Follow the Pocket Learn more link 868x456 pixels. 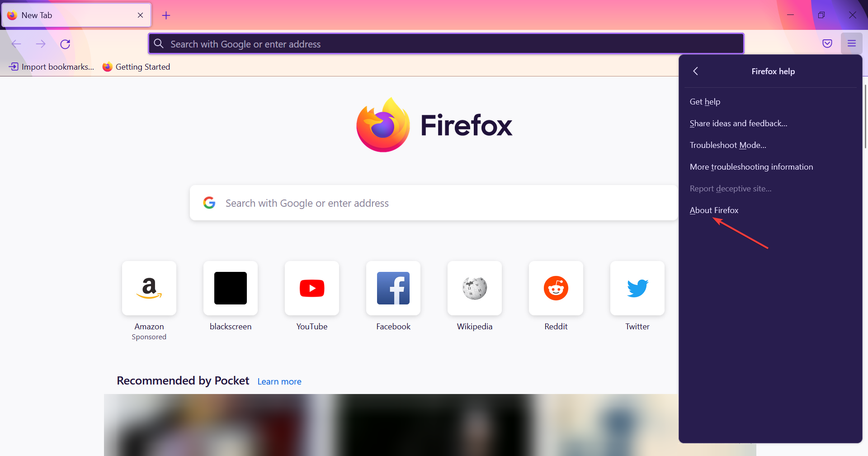pyautogui.click(x=279, y=381)
